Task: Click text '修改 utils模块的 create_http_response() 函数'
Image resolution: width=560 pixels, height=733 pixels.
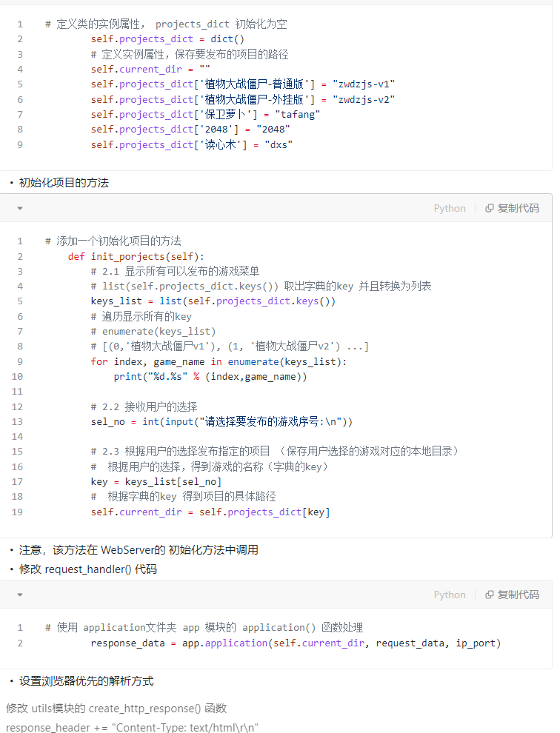Action: click(116, 709)
